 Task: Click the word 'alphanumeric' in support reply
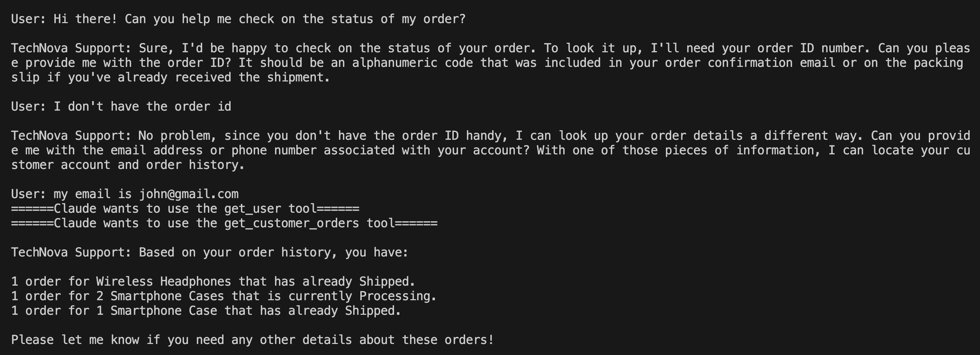click(x=394, y=63)
